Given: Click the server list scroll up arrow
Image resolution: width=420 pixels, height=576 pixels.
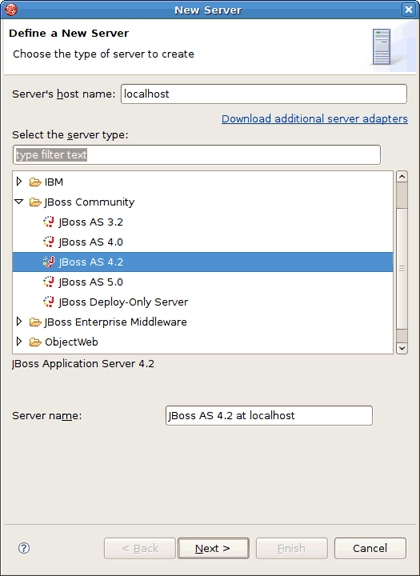Looking at the screenshot, I should click(x=402, y=177).
